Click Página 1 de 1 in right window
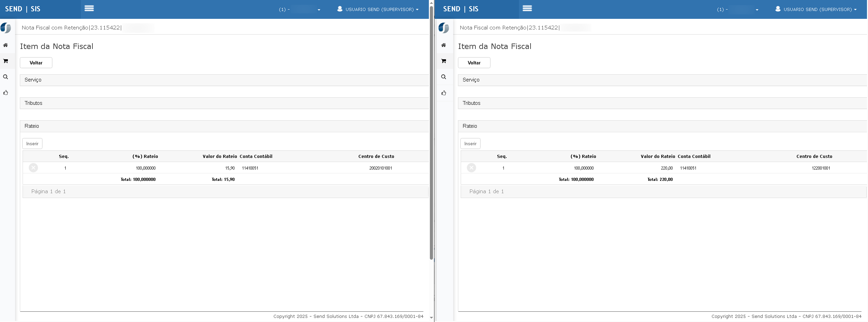This screenshot has width=868, height=322. [487, 191]
